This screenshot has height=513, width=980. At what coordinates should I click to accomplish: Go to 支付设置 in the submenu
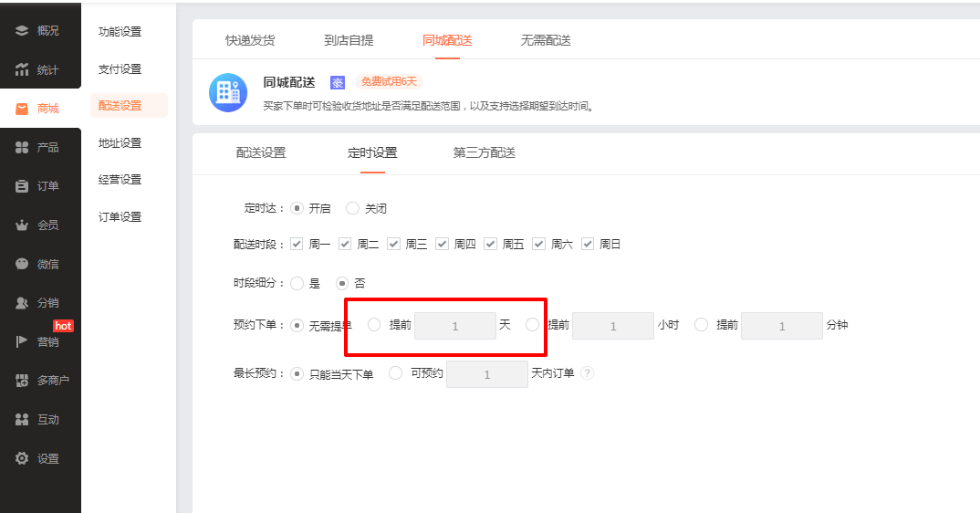click(x=120, y=69)
